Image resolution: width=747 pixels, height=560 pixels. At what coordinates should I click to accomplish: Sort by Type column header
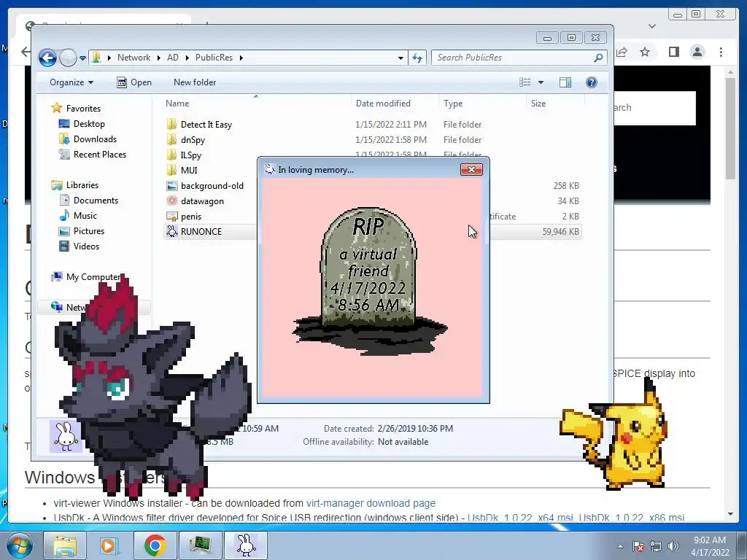click(x=452, y=104)
